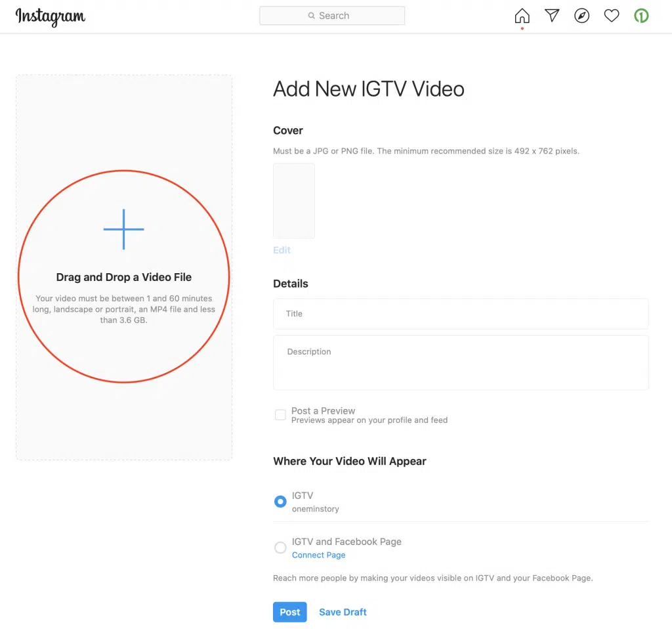Click the text about the cover JPG or PNG requirement
This screenshot has width=672, height=629.
[426, 151]
